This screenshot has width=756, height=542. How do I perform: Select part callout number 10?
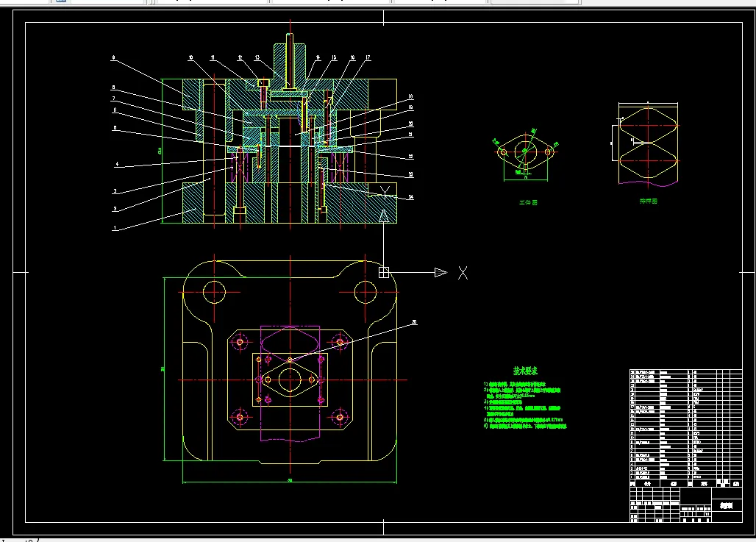(190, 58)
